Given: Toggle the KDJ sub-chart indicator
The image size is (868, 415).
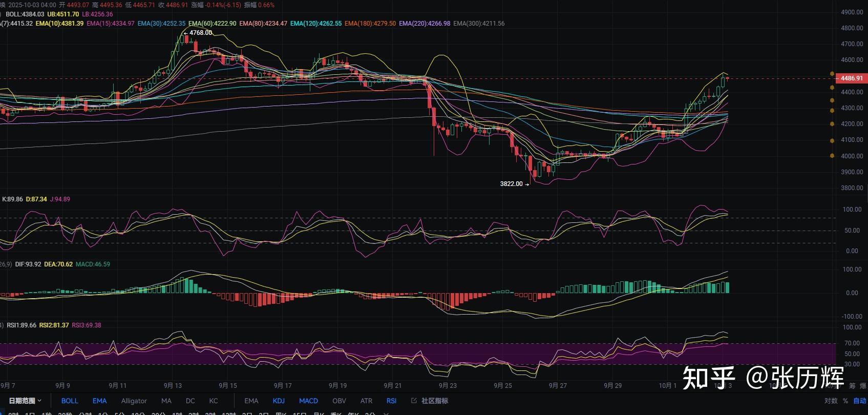Looking at the screenshot, I should click(x=279, y=401).
